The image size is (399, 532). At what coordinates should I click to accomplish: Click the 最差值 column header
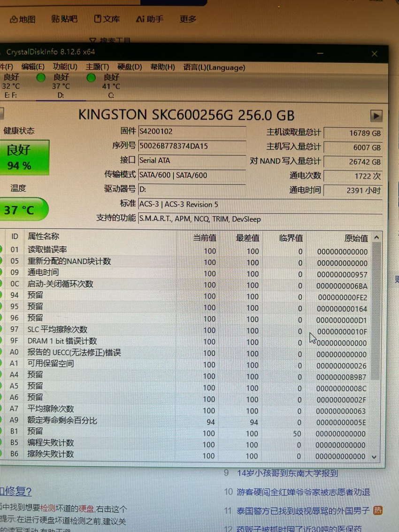[x=248, y=238]
